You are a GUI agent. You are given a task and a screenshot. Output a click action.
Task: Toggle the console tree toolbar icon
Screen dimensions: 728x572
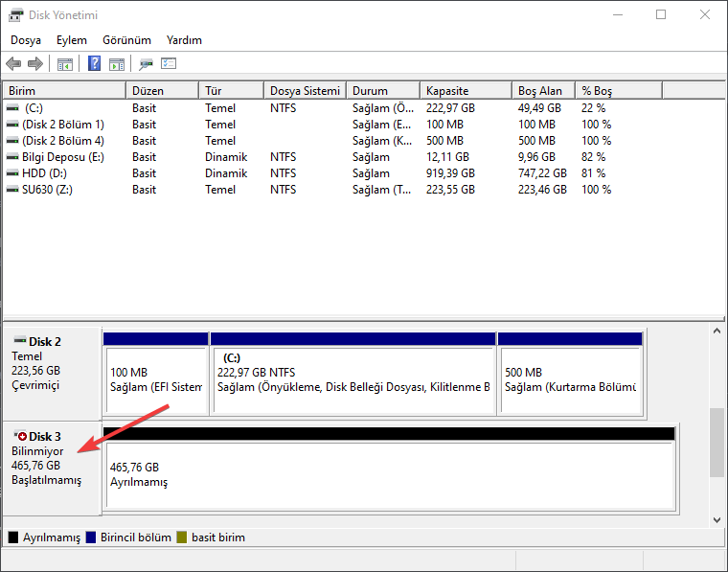[x=65, y=64]
